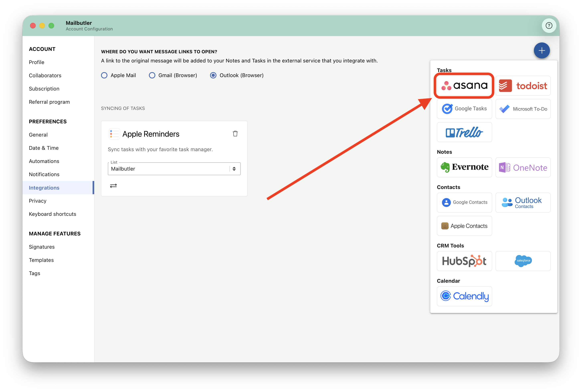Select Integrations in the sidebar
582x392 pixels.
(x=58, y=188)
